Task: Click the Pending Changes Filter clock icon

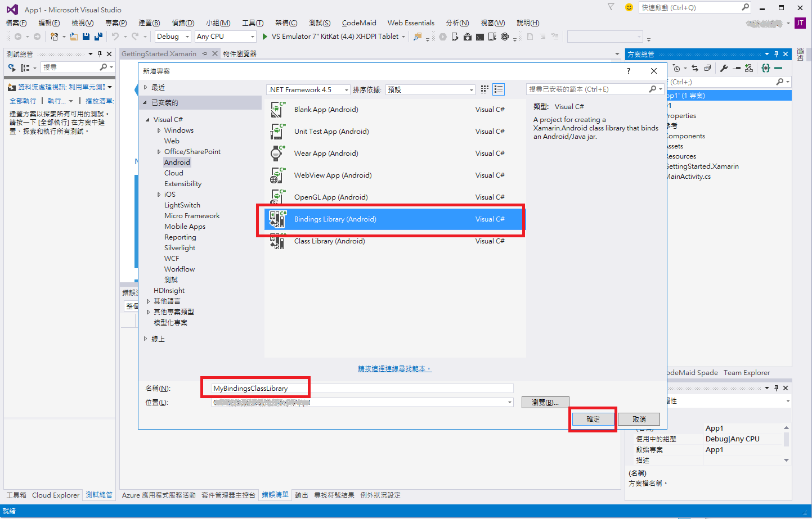Action: 677,68
